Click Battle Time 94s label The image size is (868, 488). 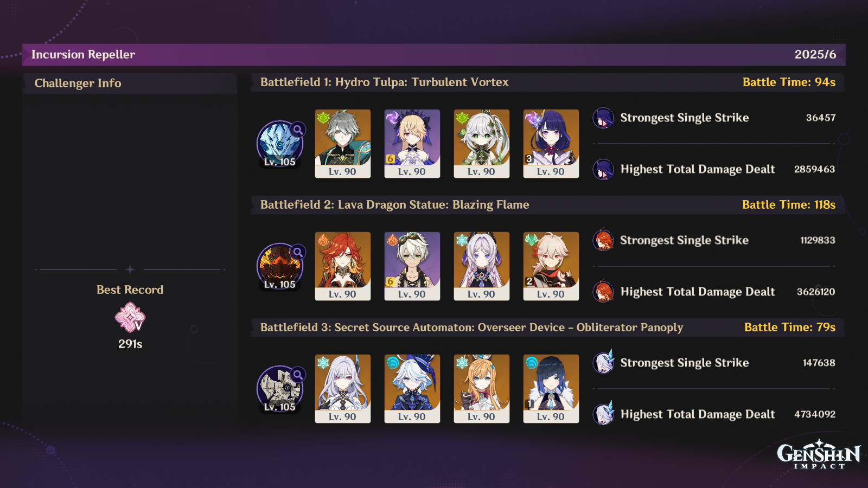click(789, 82)
